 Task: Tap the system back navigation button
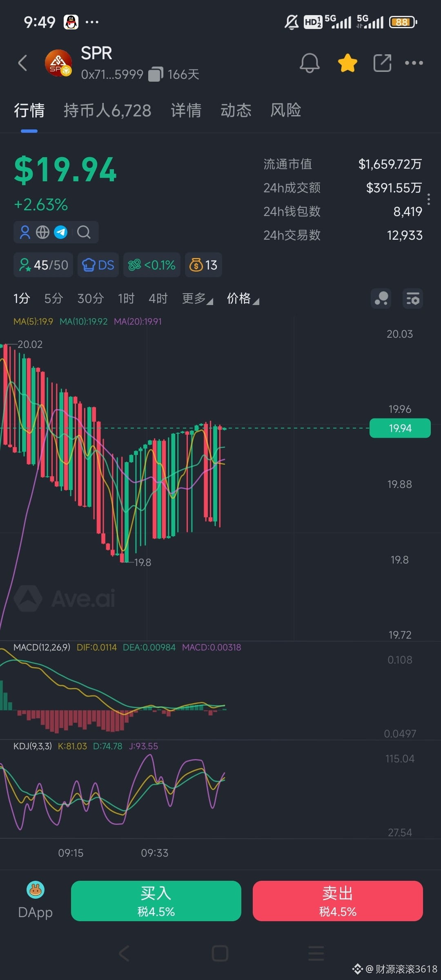pos(124,953)
